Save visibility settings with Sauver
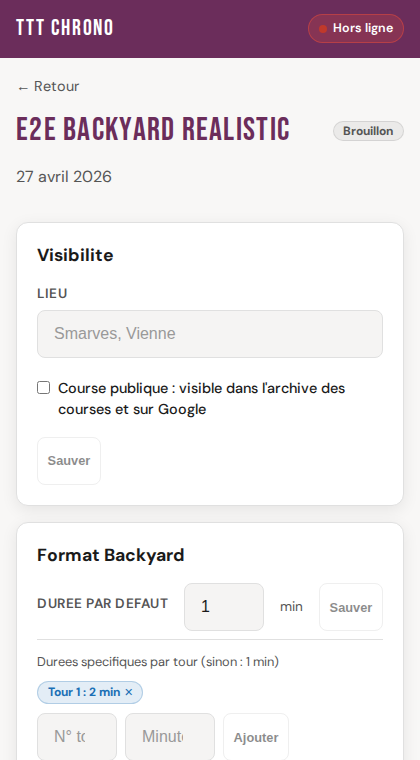Image resolution: width=420 pixels, height=760 pixels. tap(69, 461)
